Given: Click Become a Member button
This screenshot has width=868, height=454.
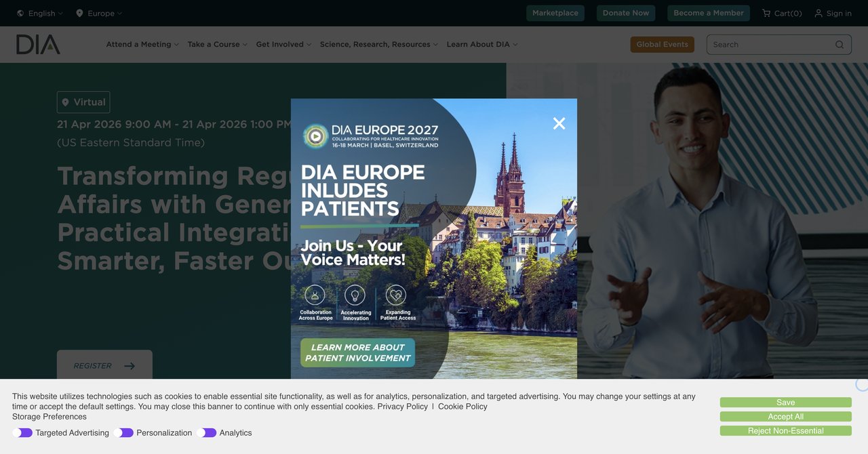Looking at the screenshot, I should [709, 13].
